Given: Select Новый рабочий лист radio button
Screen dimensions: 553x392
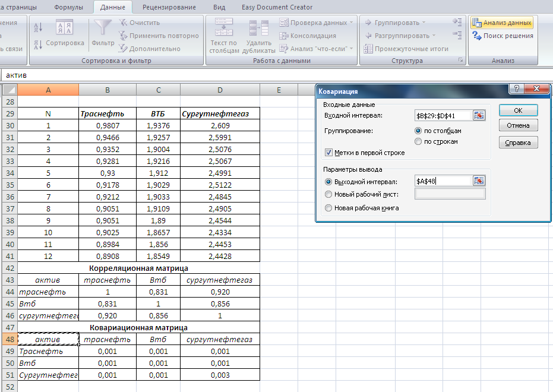Looking at the screenshot, I should pos(328,194).
